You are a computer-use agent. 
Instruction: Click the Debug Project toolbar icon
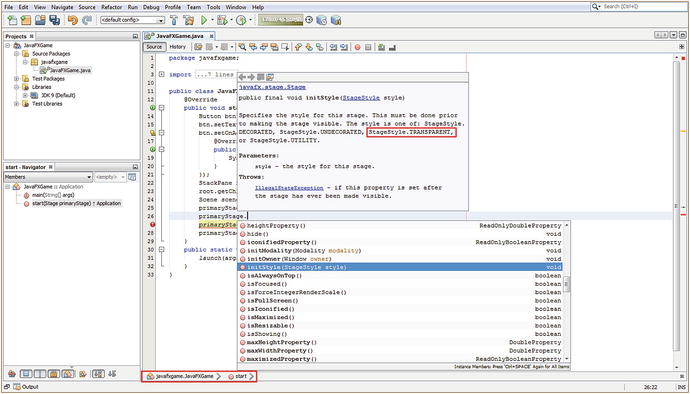(x=222, y=20)
